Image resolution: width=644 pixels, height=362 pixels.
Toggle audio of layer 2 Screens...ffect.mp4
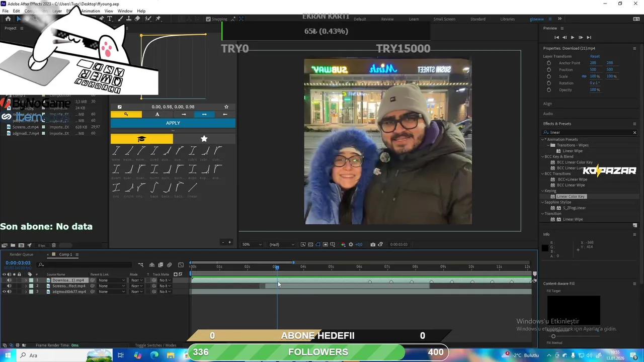9,286
